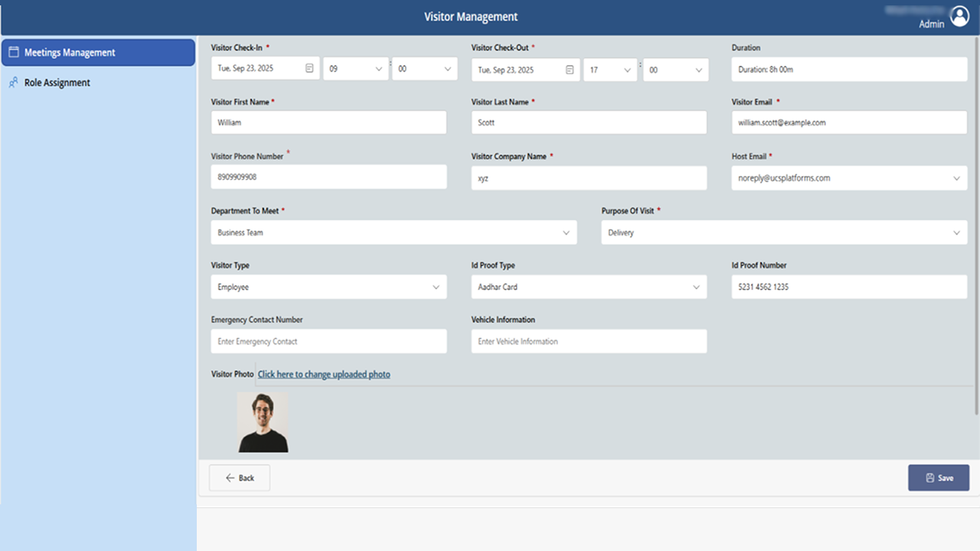Expand the Department To Meet dropdown

point(567,232)
